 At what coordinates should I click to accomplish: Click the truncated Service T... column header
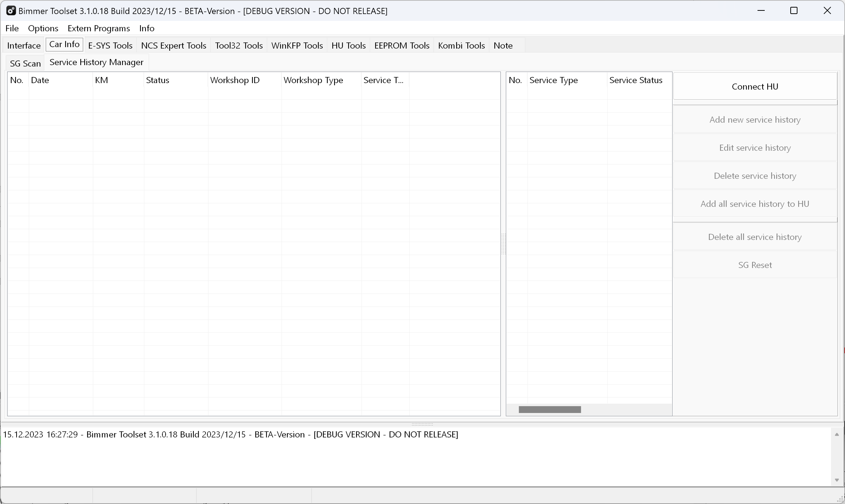(385, 80)
